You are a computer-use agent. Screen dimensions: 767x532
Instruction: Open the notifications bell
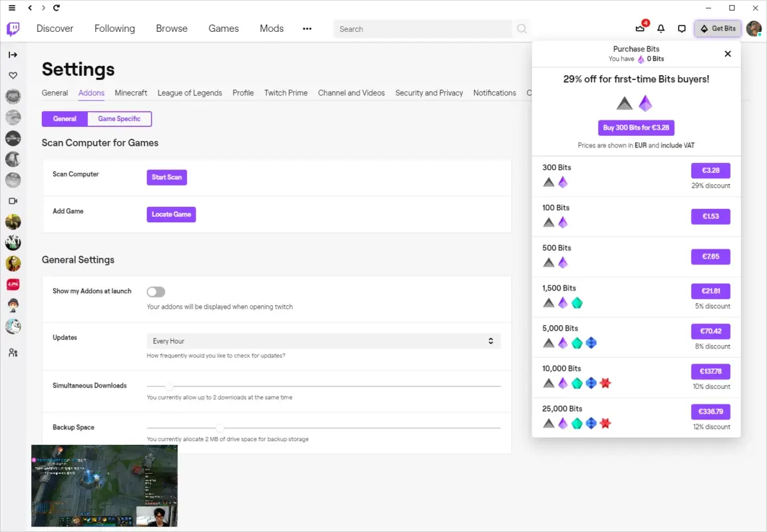point(661,28)
